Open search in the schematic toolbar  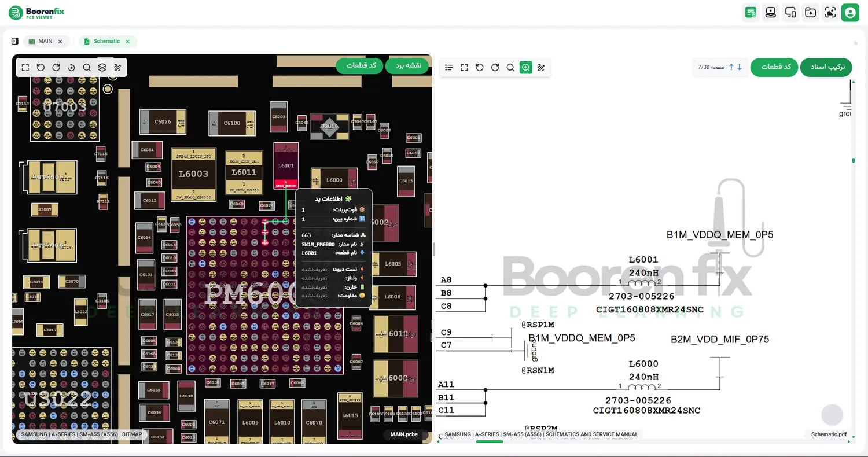point(510,68)
